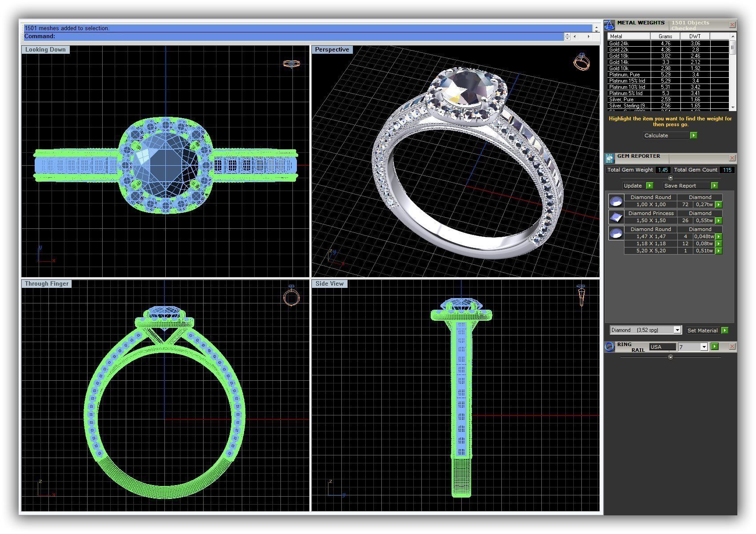The width and height of the screenshot is (756, 534).
Task: Select the Platinum 10% Irid row
Action: 668,87
